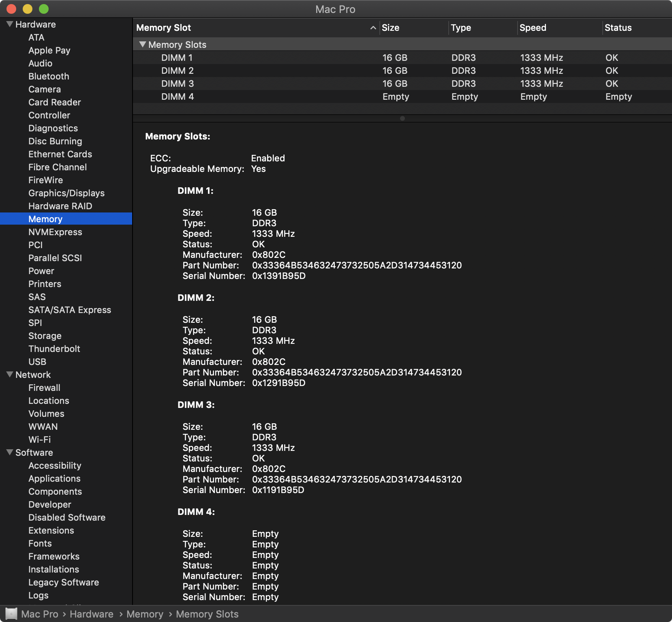Sort table by Size column header
The height and width of the screenshot is (622, 672).
click(x=391, y=28)
